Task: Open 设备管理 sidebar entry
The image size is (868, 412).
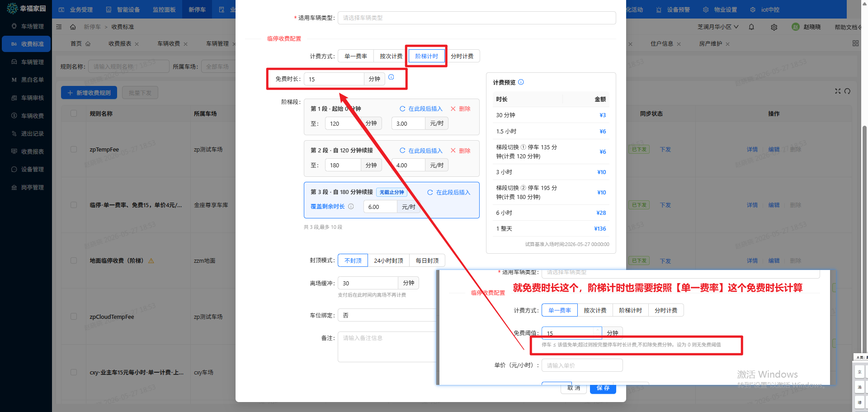Action: (27, 169)
